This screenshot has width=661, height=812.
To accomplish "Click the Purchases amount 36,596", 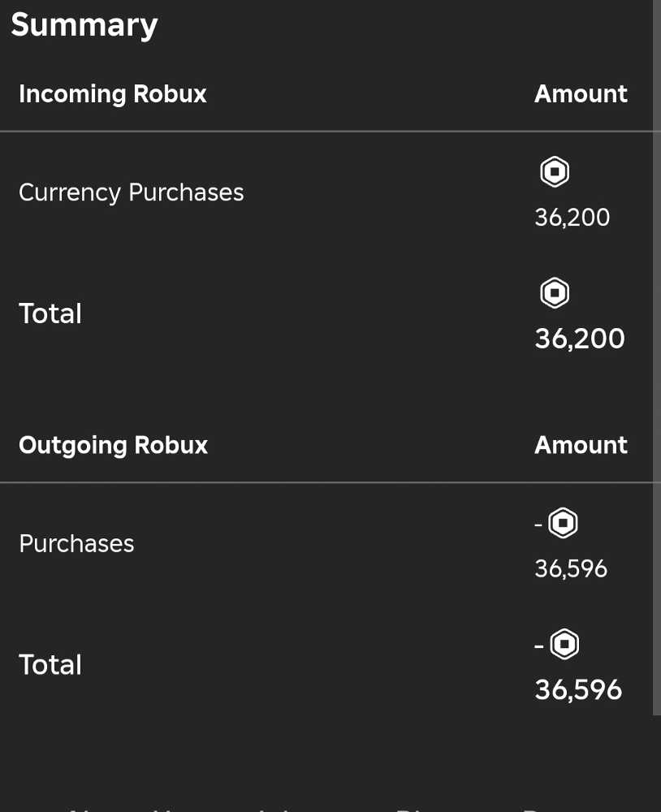I will [571, 568].
